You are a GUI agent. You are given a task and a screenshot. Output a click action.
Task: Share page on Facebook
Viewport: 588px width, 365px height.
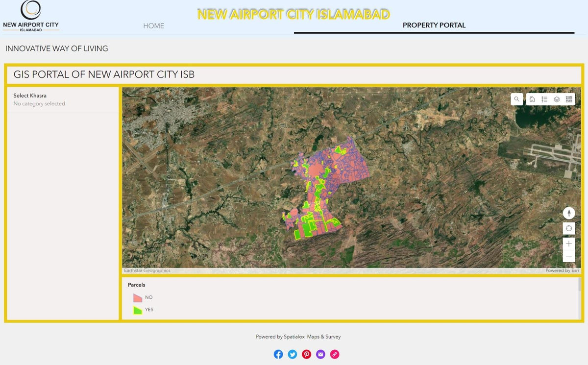point(278,354)
